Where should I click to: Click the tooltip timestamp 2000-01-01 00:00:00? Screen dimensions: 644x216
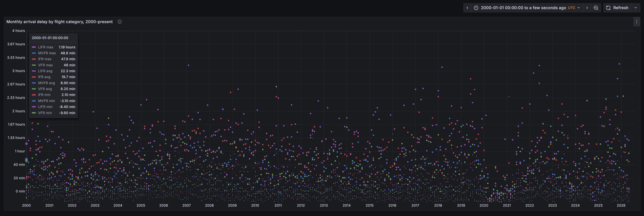[x=50, y=38]
